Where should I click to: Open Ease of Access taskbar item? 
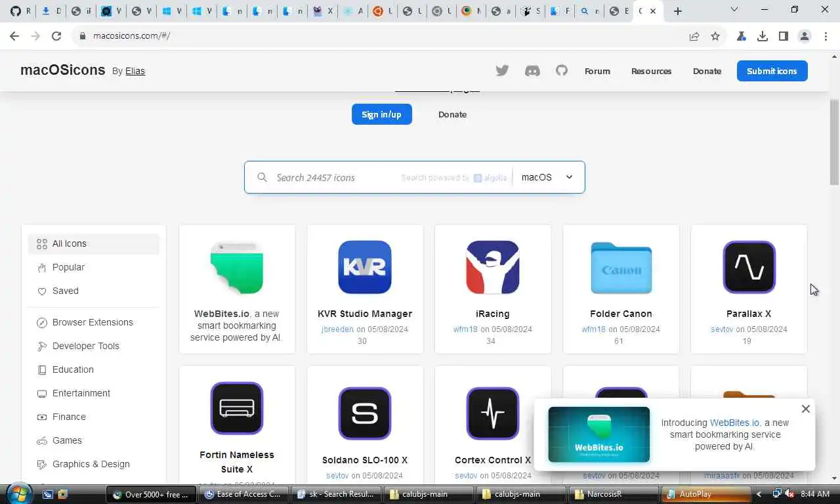click(x=243, y=494)
